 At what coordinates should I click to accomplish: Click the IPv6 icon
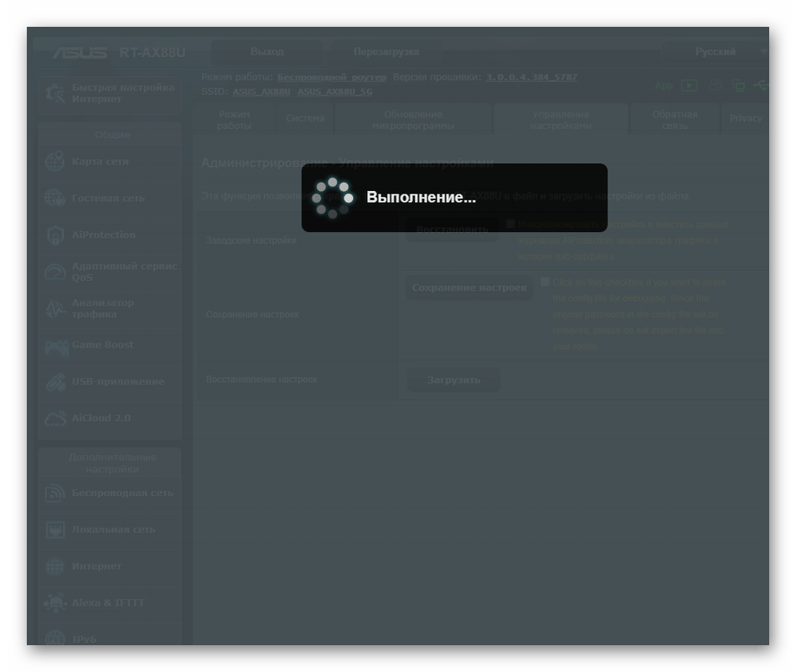(x=54, y=638)
